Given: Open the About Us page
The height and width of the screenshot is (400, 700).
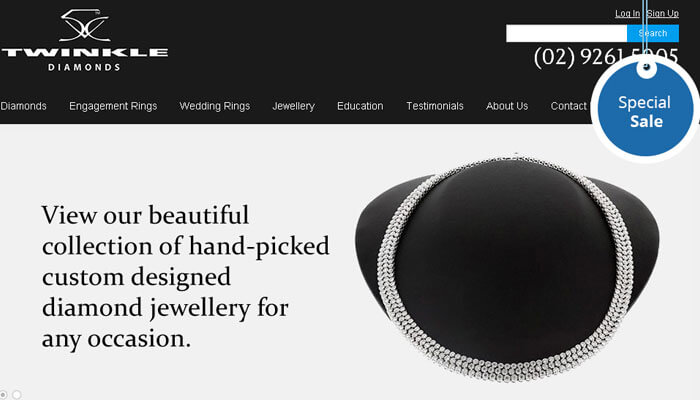Looking at the screenshot, I should (507, 106).
